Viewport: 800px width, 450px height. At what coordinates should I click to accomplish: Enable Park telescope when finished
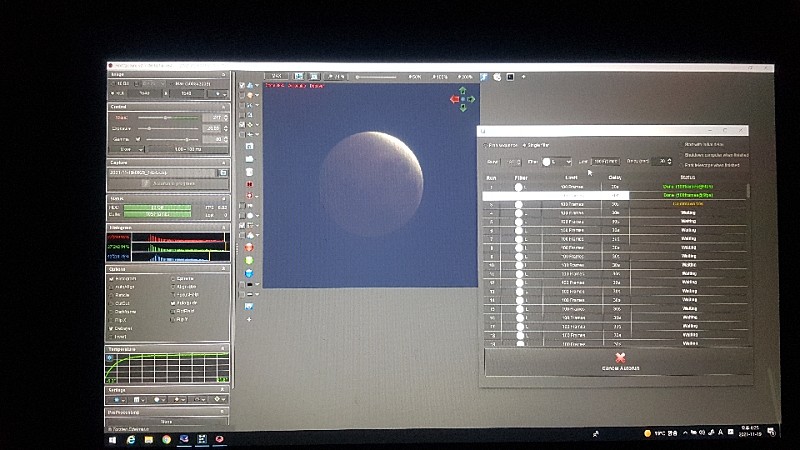point(681,165)
